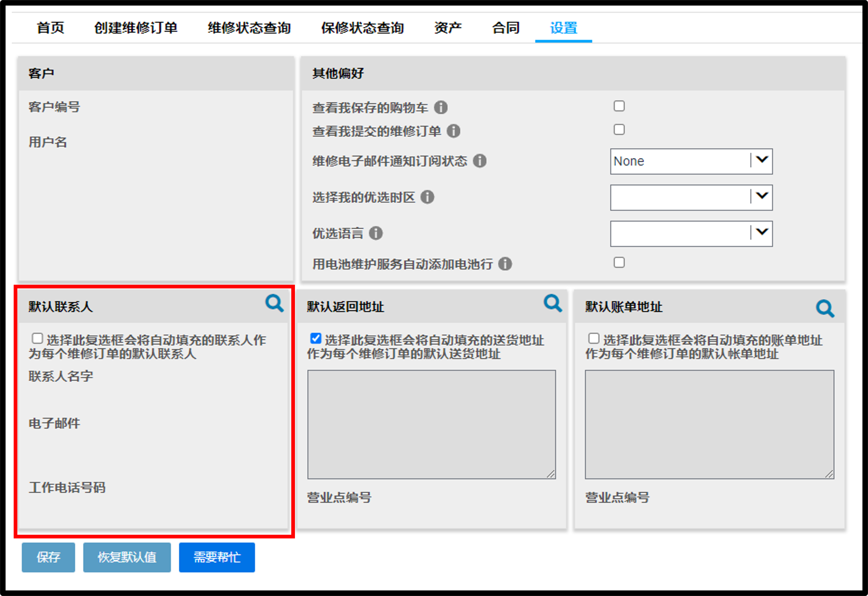This screenshot has width=868, height=596.
Task: Open the 资产 tab
Action: point(448,28)
